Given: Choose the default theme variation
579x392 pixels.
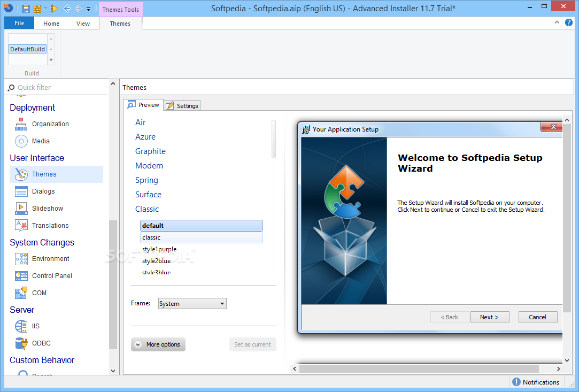Looking at the screenshot, I should tap(201, 225).
